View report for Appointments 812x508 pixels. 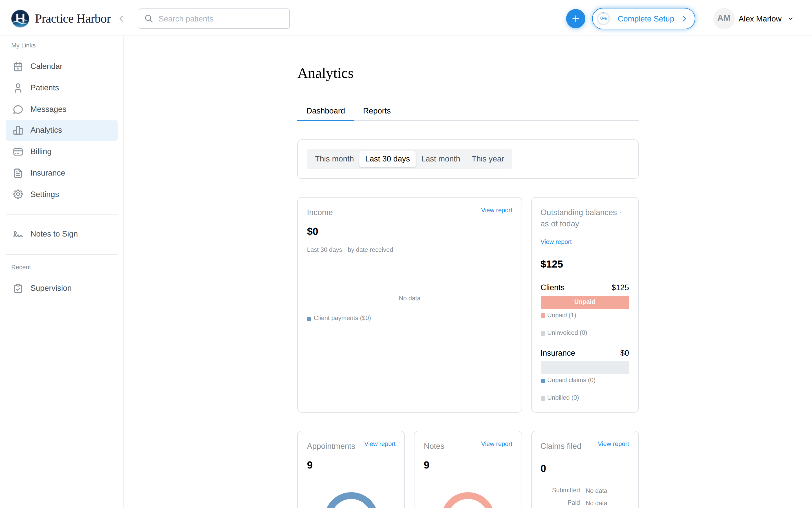pos(379,444)
